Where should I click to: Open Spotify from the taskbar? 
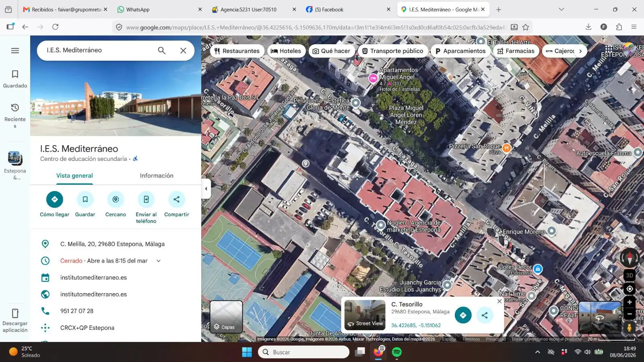397,352
